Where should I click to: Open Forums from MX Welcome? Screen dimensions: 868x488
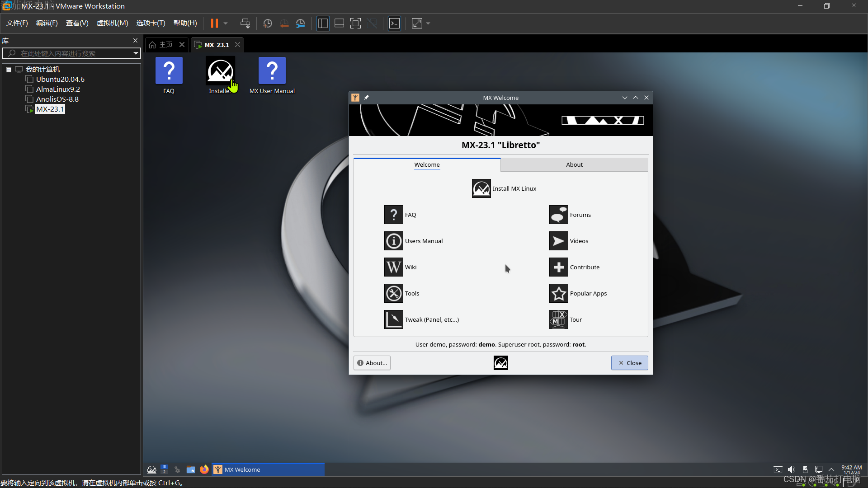(x=558, y=215)
